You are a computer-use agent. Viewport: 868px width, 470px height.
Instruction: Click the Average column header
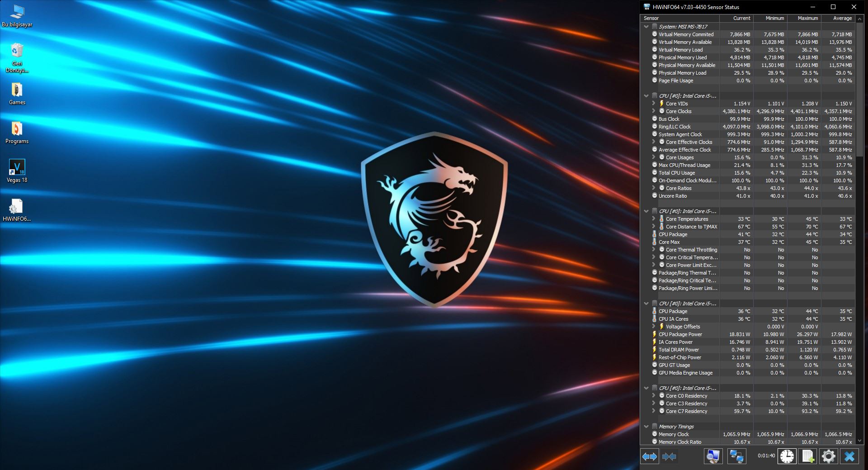click(838, 18)
